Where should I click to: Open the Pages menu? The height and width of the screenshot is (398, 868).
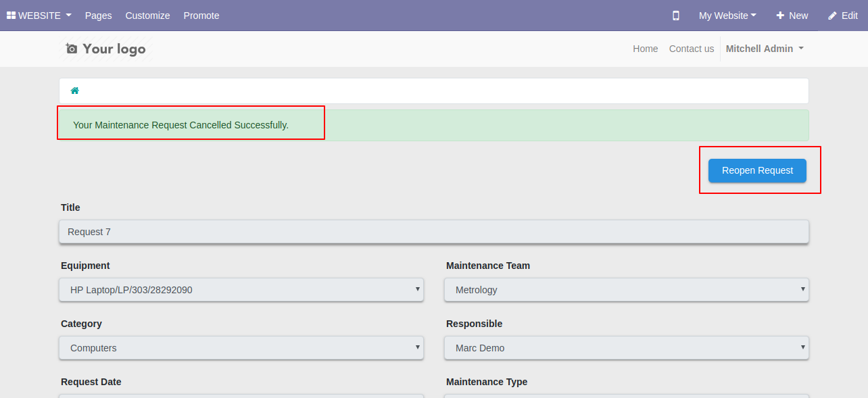point(99,16)
